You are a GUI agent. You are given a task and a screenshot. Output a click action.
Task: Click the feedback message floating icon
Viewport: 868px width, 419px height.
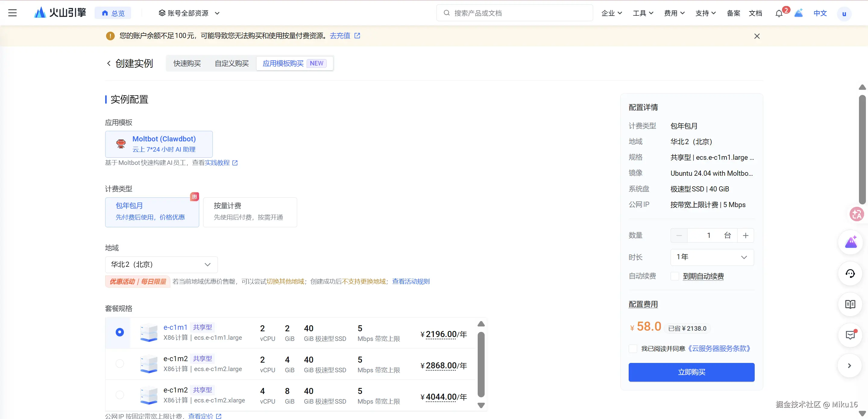click(850, 335)
